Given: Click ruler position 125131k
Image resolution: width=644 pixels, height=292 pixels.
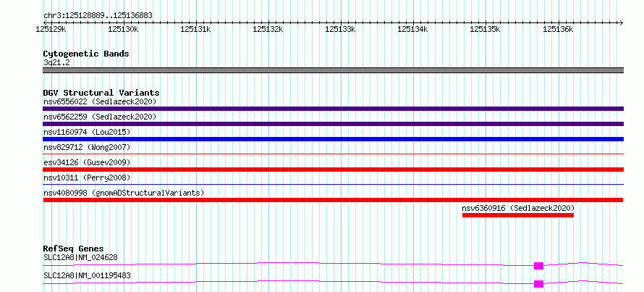Looking at the screenshot, I should click(195, 29).
